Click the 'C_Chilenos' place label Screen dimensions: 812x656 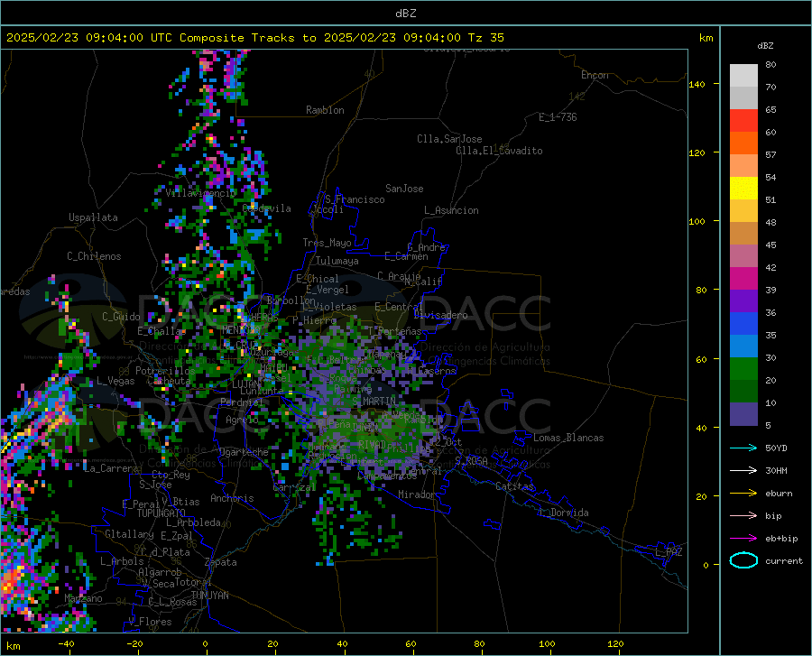coord(94,256)
